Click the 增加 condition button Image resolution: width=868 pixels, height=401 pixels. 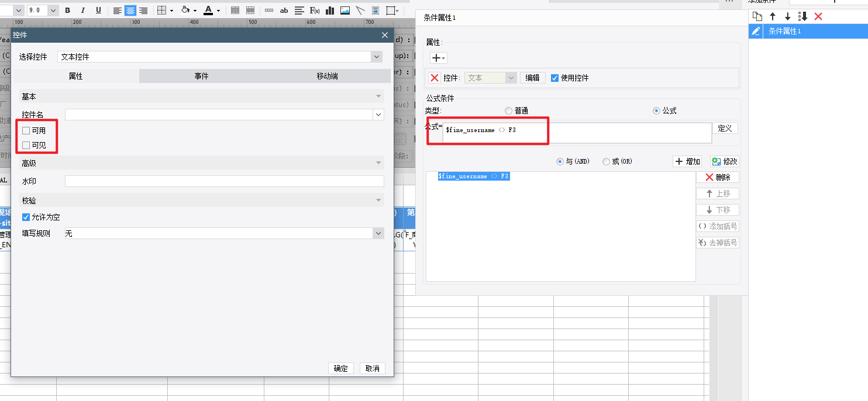[x=687, y=161]
